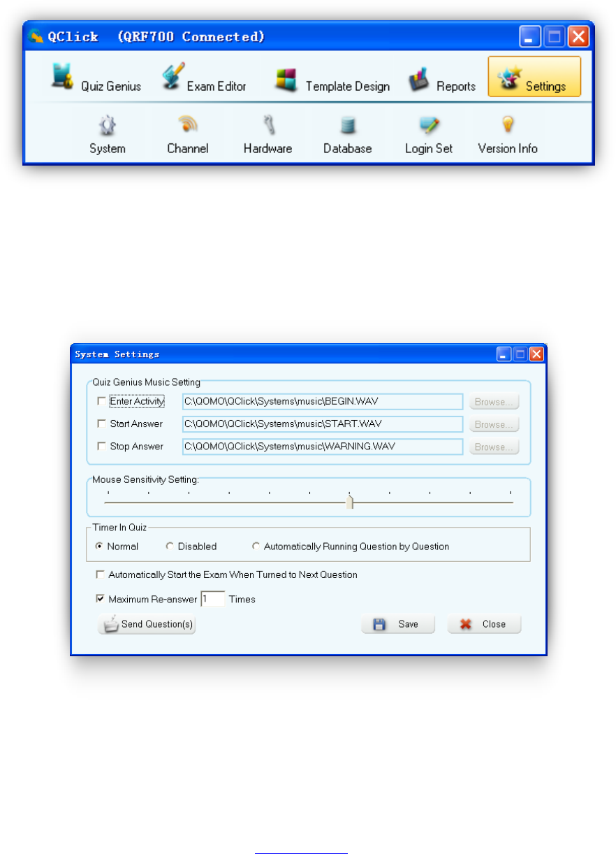Click the BEGIN.WAV path field
Viewport: 616px width, 854px height.
click(x=323, y=401)
